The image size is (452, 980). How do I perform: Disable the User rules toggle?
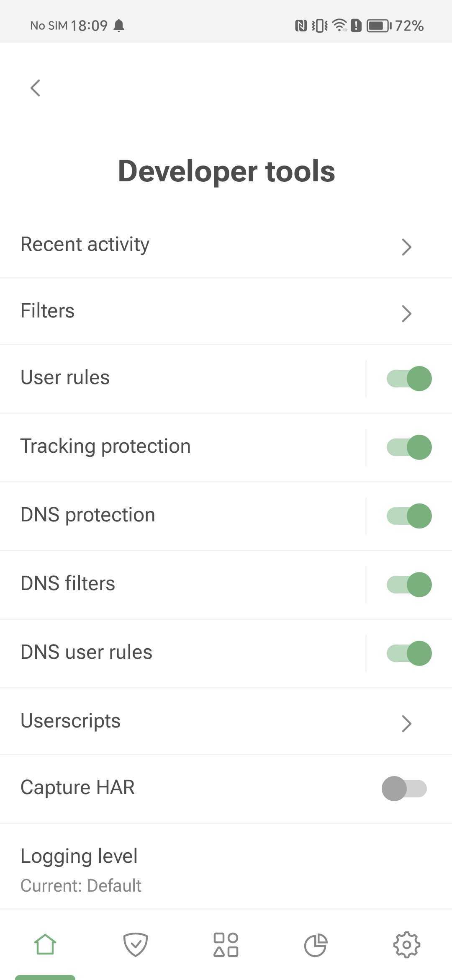tap(408, 378)
